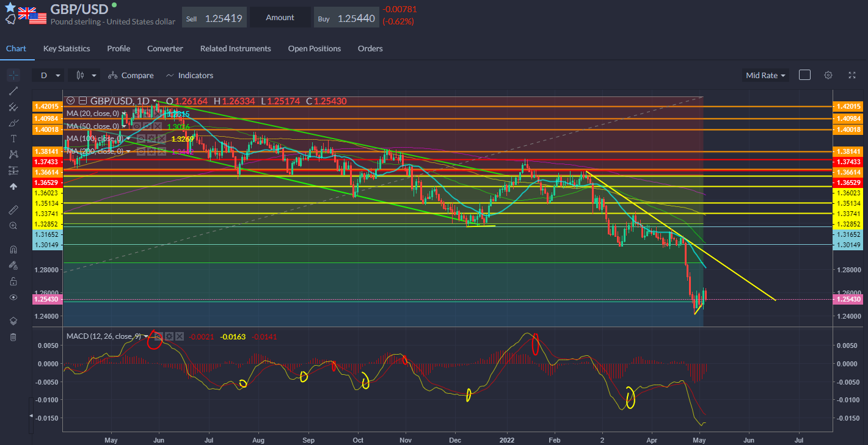Screen dimensions: 868x445
Task: Open MA 100 indicator settings gear
Action: click(x=151, y=139)
